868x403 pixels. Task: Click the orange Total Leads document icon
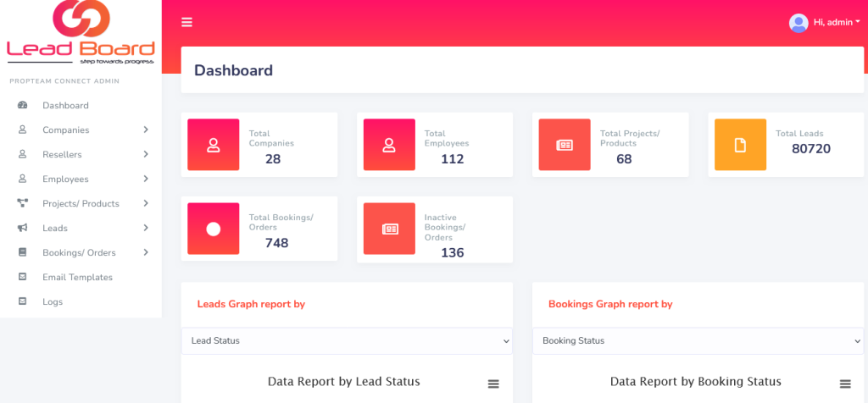[x=740, y=145]
